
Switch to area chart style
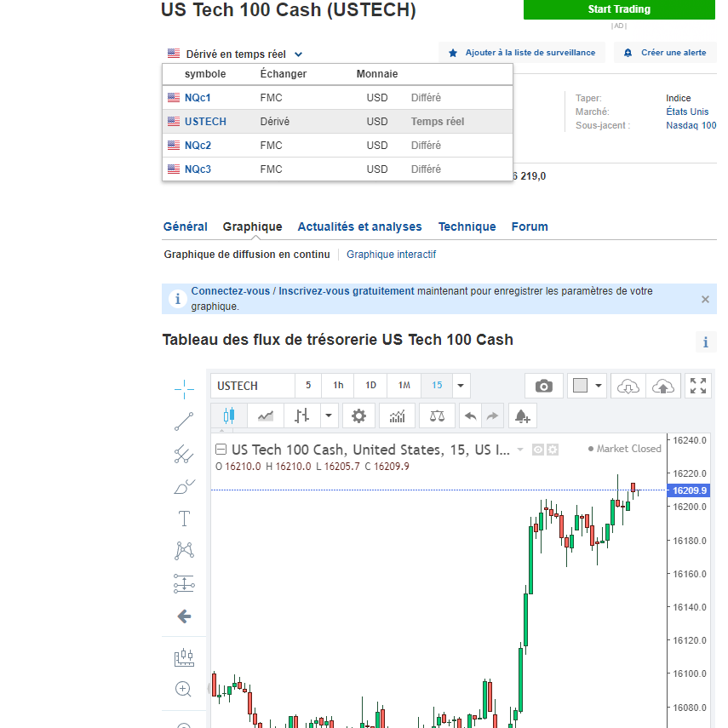[x=266, y=416]
